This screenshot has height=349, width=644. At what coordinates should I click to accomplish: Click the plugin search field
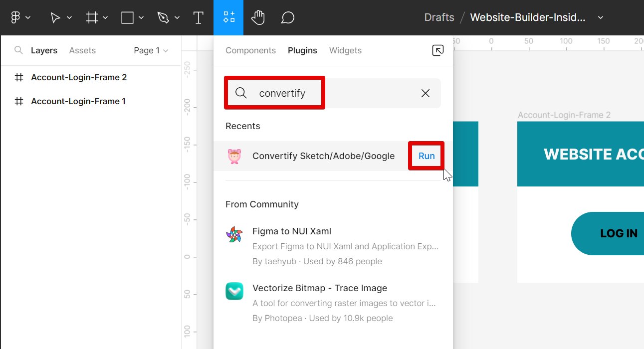click(x=299, y=93)
